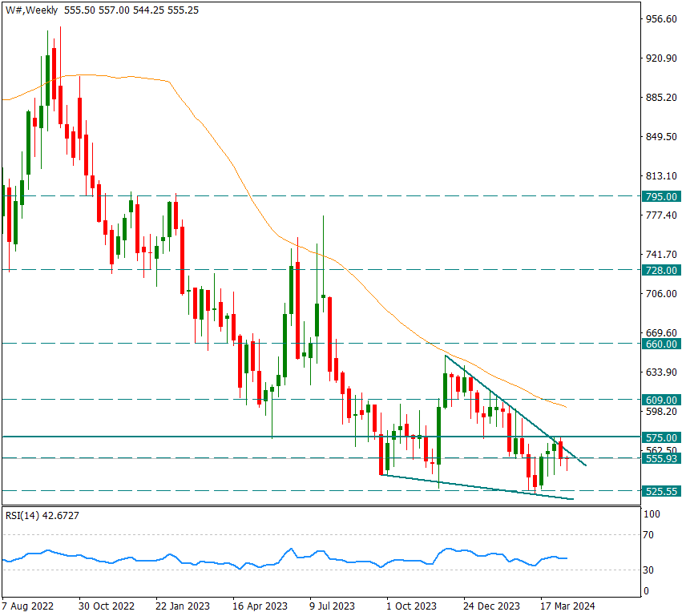686x616 pixels.
Task: Click the 849.50 price axis value
Action: 661,136
